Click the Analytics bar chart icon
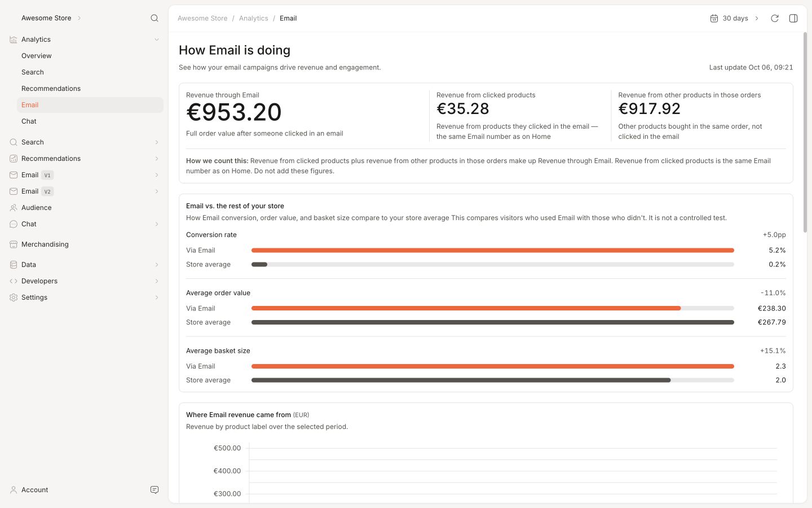 point(14,40)
